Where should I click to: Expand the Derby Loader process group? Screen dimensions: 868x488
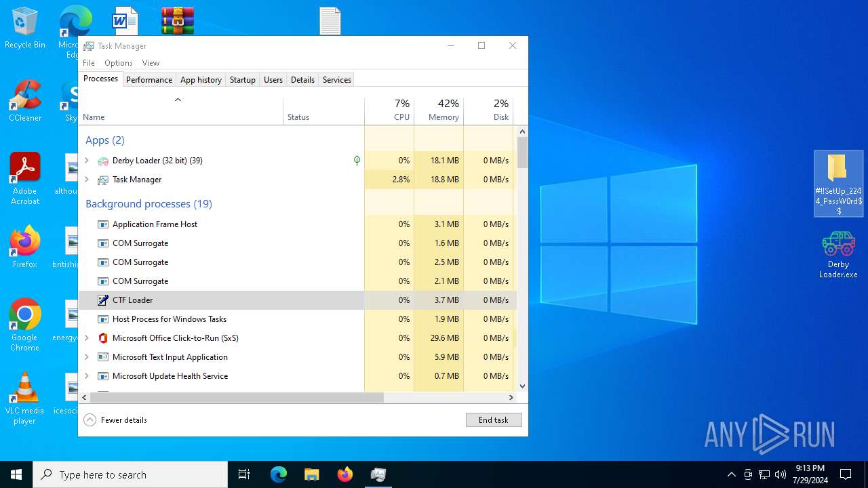pos(87,161)
